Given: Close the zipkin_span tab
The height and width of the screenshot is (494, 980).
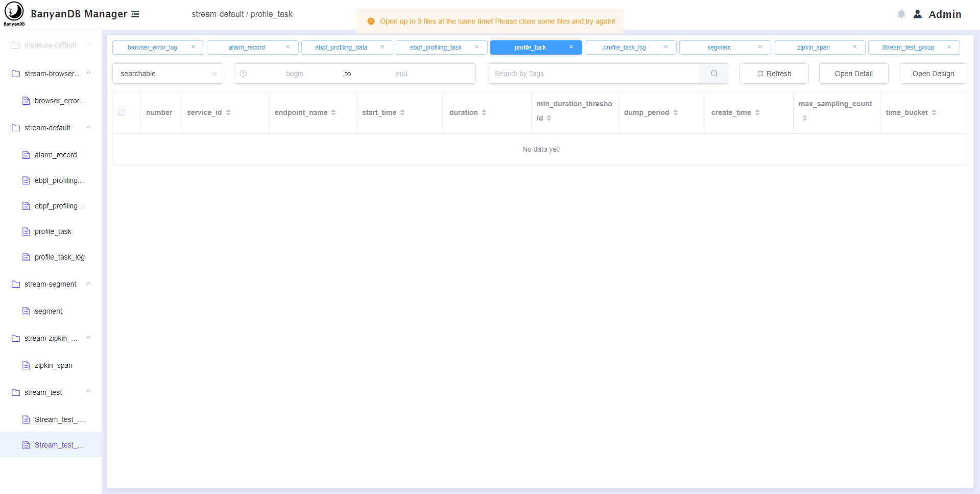Looking at the screenshot, I should tap(855, 47).
